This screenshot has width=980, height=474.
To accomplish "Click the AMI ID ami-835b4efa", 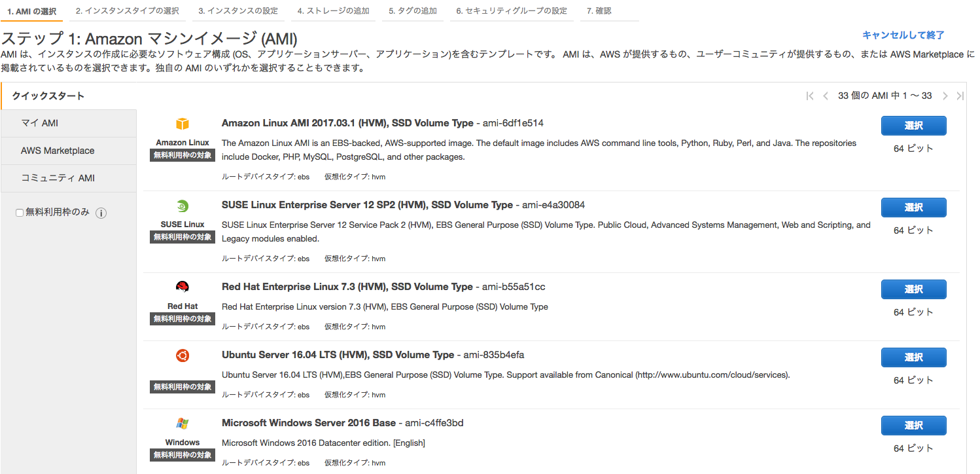I will click(x=494, y=355).
